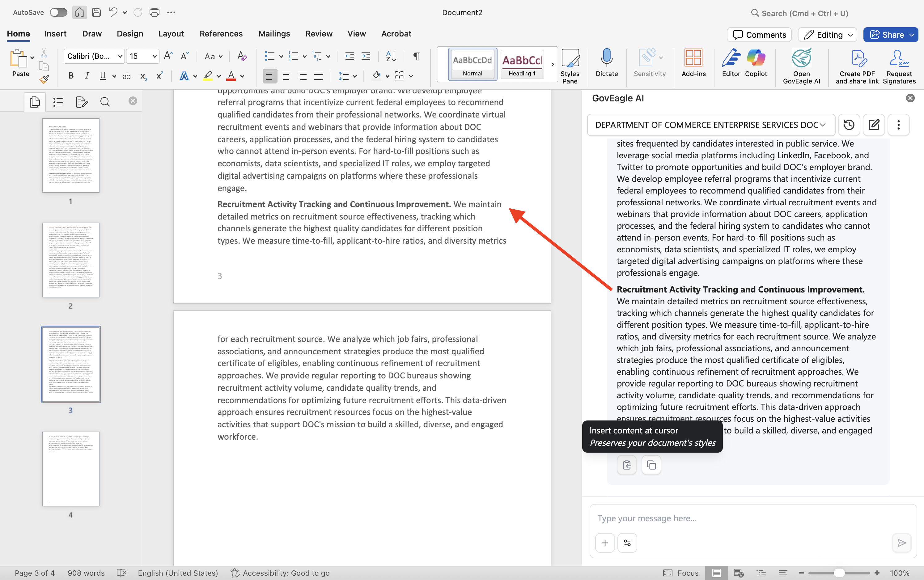Clear all formatting from selection
Screen dimensions: 924x580
pos(242,57)
